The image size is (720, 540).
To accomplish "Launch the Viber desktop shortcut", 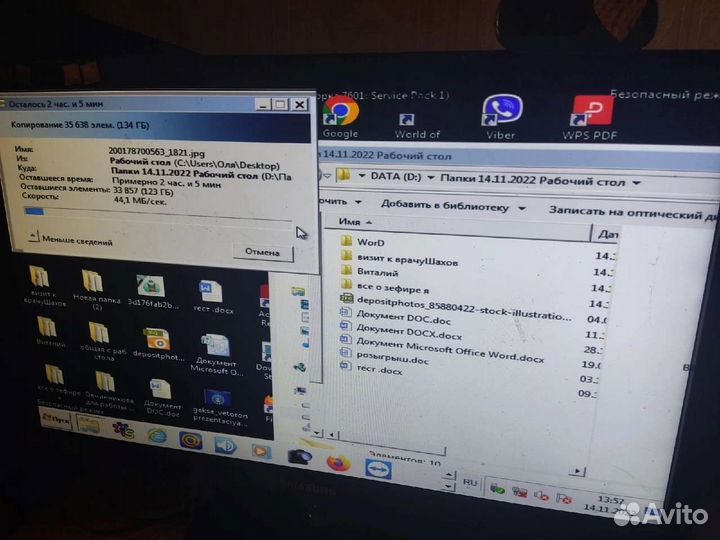I will (501, 113).
